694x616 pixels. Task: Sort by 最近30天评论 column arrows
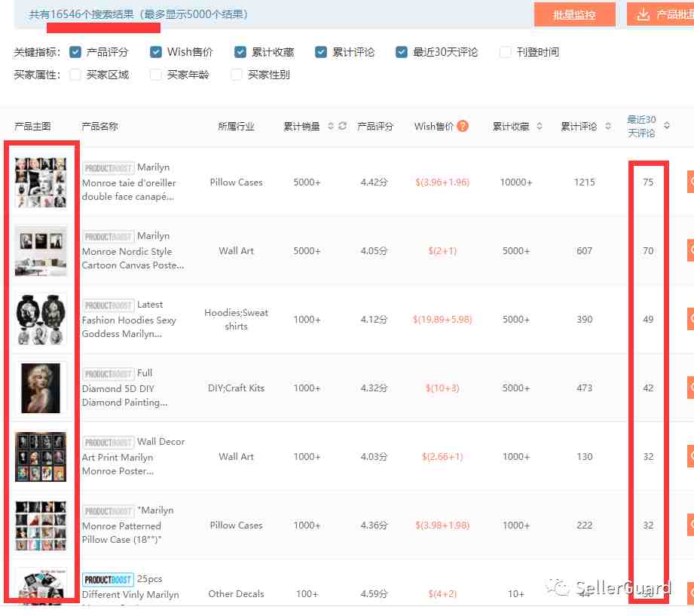coord(667,126)
